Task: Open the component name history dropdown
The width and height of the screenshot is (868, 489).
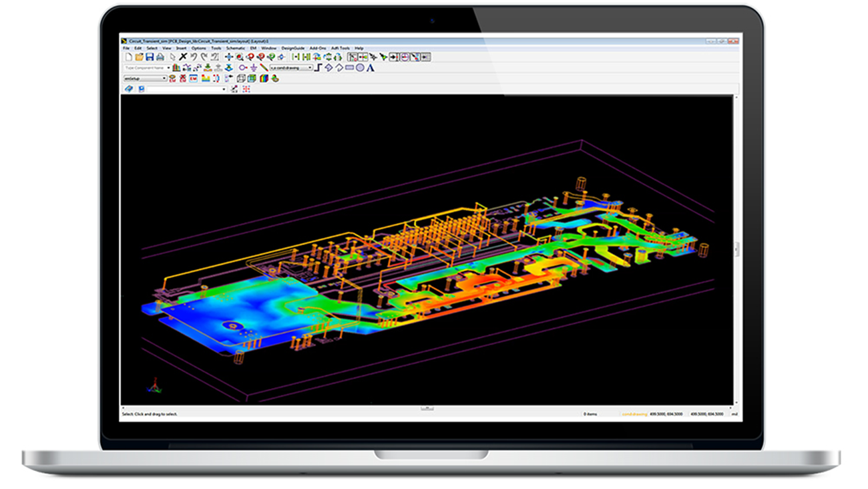Action: [x=170, y=67]
